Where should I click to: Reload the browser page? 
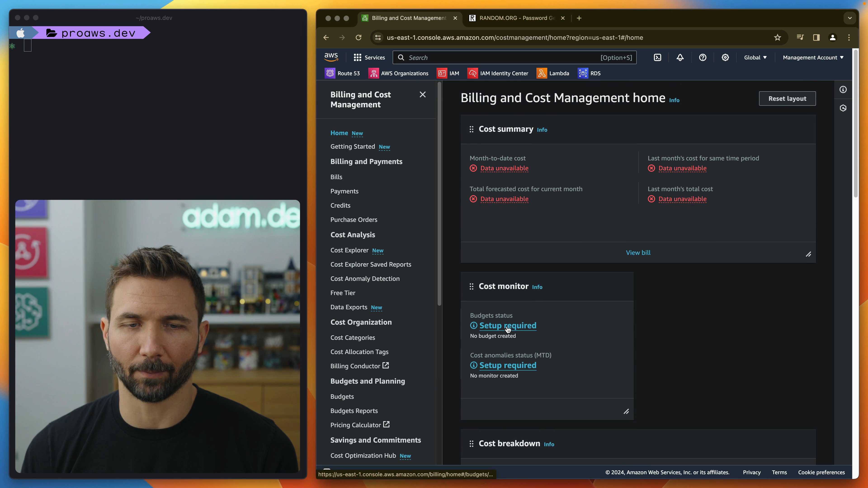click(359, 38)
